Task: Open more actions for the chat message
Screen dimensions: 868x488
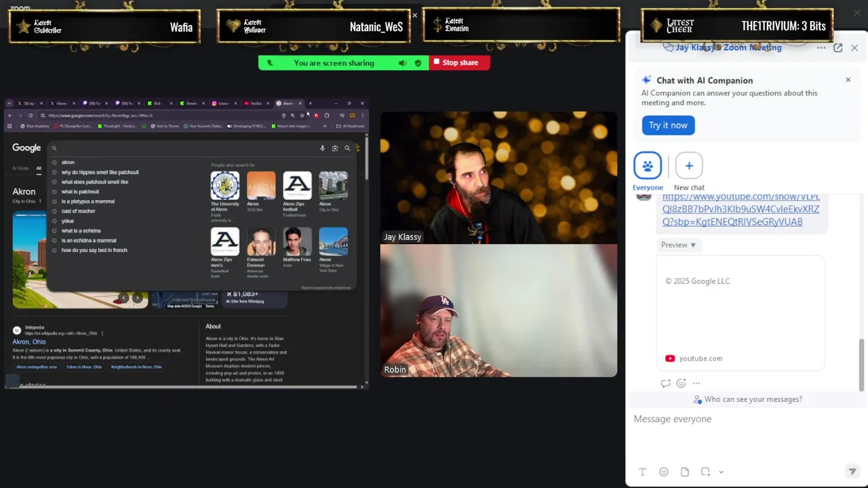Action: pos(696,383)
